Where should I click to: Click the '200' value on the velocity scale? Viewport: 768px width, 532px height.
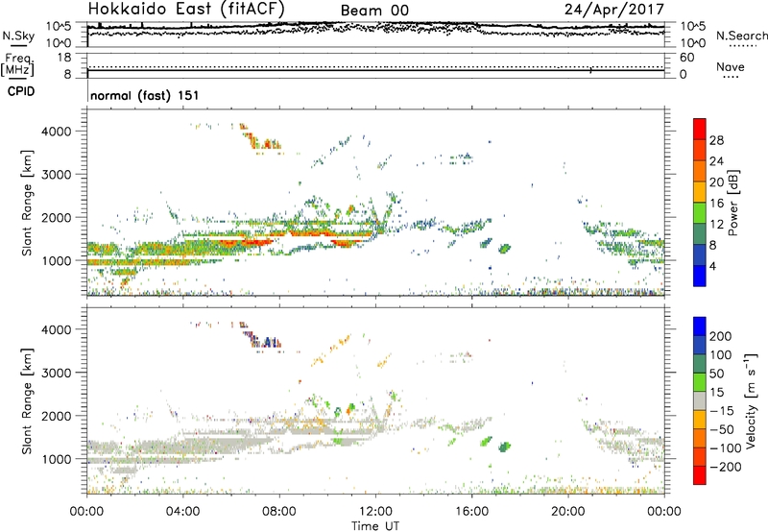(x=721, y=336)
